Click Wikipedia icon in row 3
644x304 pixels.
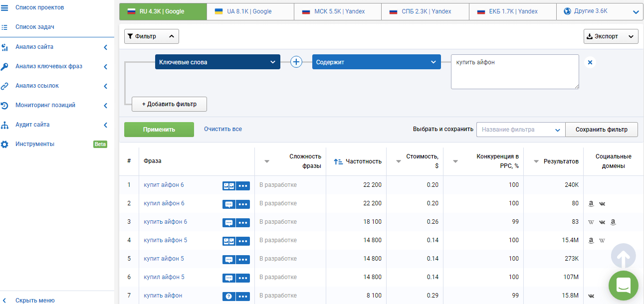coord(591,222)
